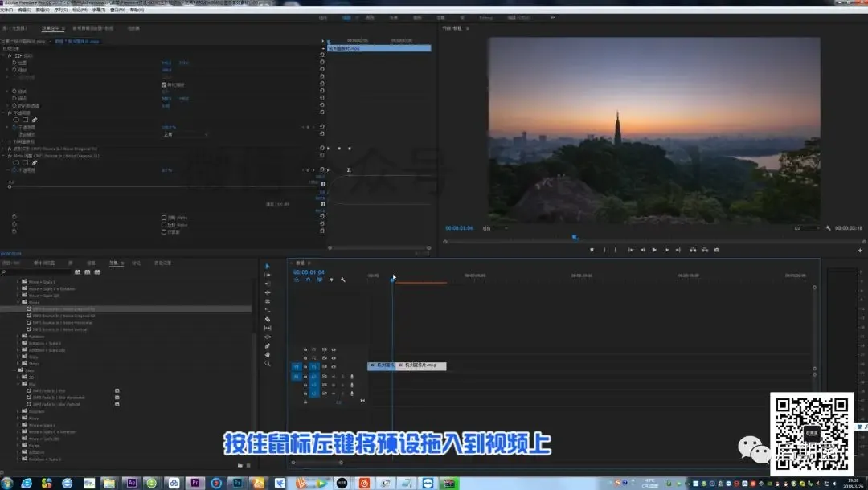Select the Pen tool in the tools panel
Image resolution: width=868 pixels, height=490 pixels.
(268, 345)
